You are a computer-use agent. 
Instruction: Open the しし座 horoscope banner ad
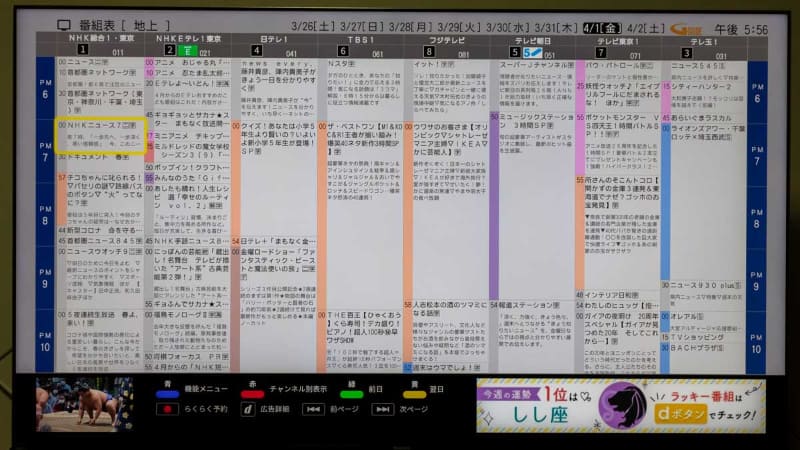[x=621, y=406]
